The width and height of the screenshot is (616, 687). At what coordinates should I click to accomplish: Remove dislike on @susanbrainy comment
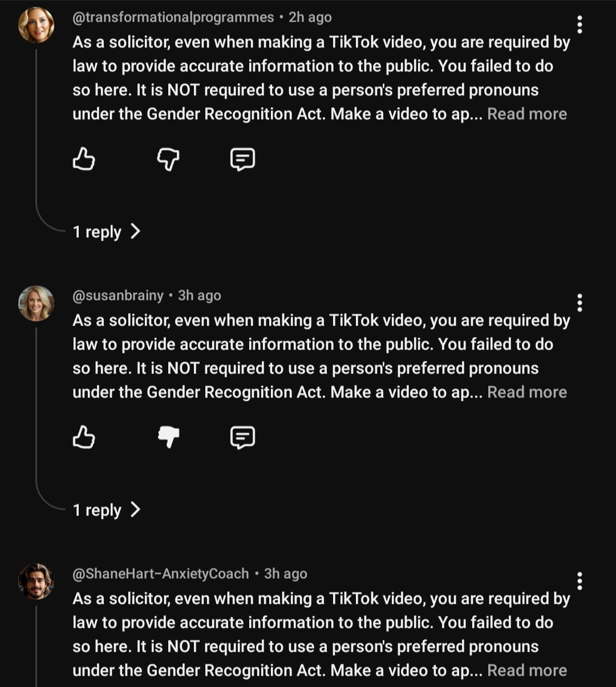click(168, 437)
